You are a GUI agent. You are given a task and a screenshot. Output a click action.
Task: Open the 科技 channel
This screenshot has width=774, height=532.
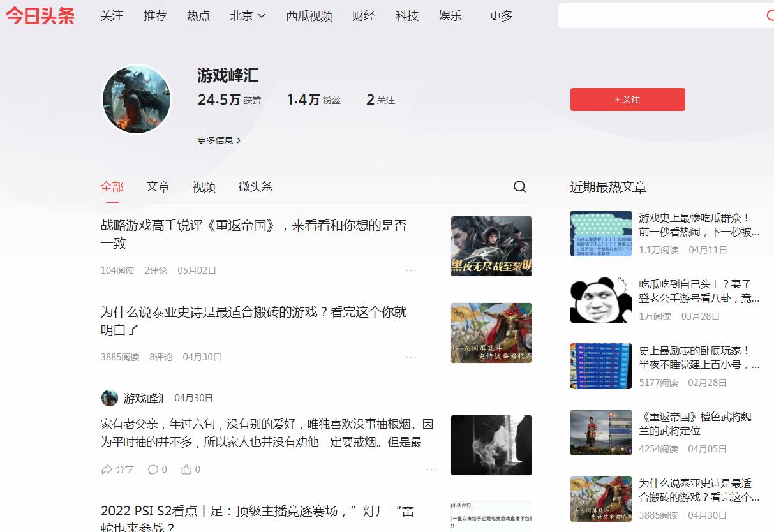click(x=407, y=16)
